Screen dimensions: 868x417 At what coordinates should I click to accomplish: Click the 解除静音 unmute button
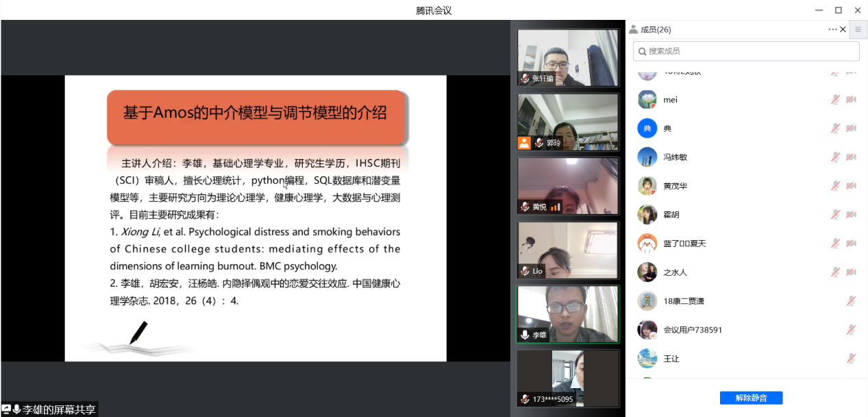point(751,398)
